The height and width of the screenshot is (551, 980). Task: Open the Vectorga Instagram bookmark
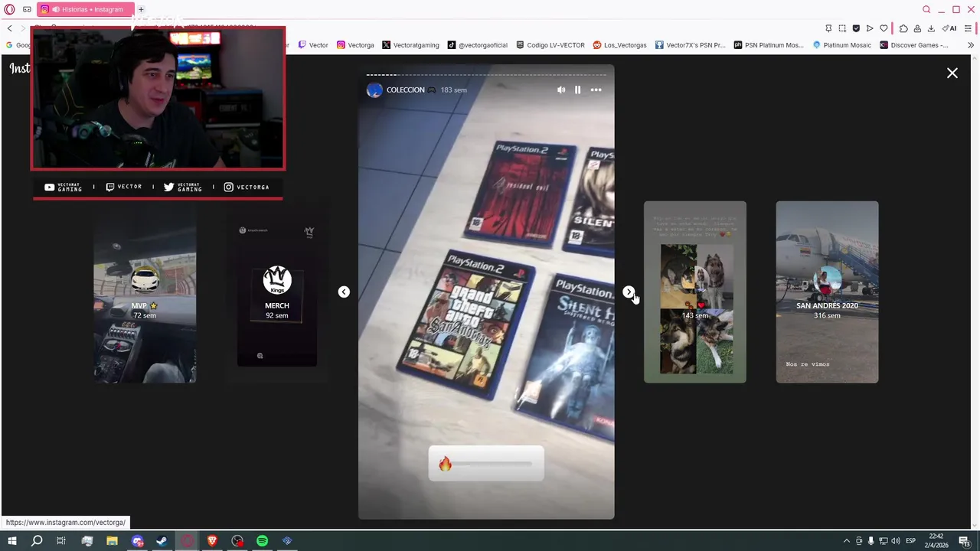pyautogui.click(x=355, y=45)
